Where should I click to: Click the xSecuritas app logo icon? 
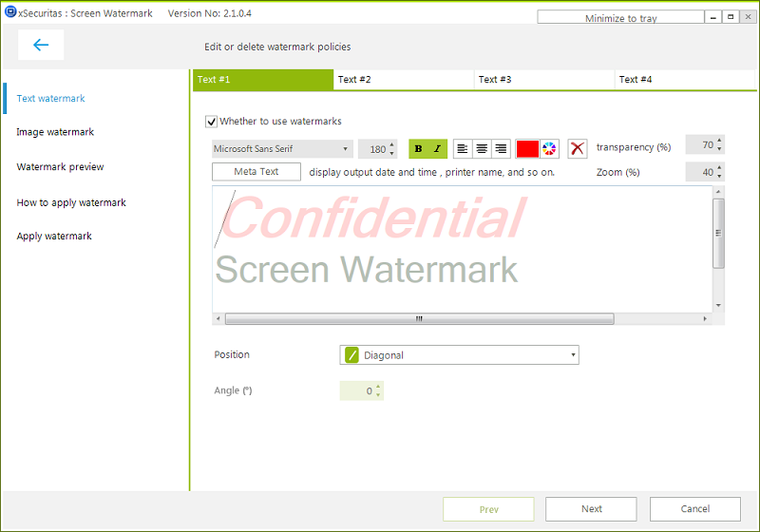coord(10,12)
